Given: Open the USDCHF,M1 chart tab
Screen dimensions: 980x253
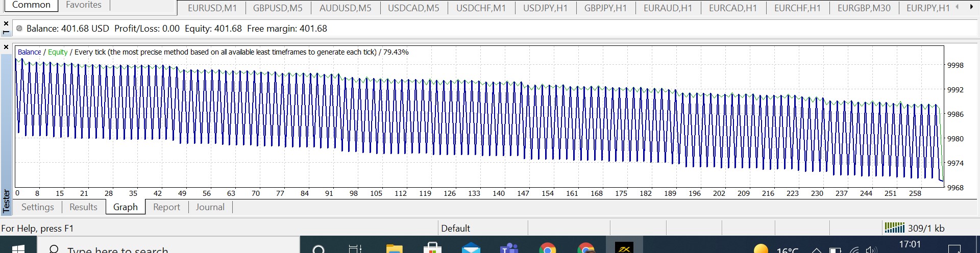Looking at the screenshot, I should coord(481,8).
